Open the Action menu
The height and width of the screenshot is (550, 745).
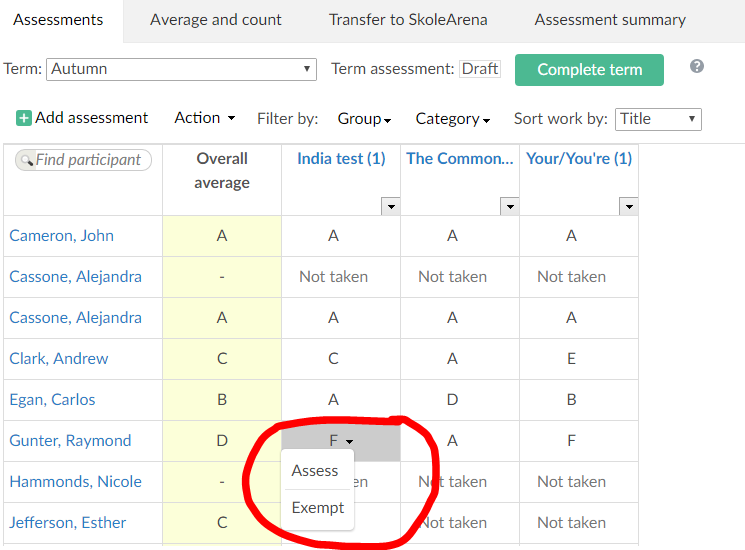tap(204, 118)
